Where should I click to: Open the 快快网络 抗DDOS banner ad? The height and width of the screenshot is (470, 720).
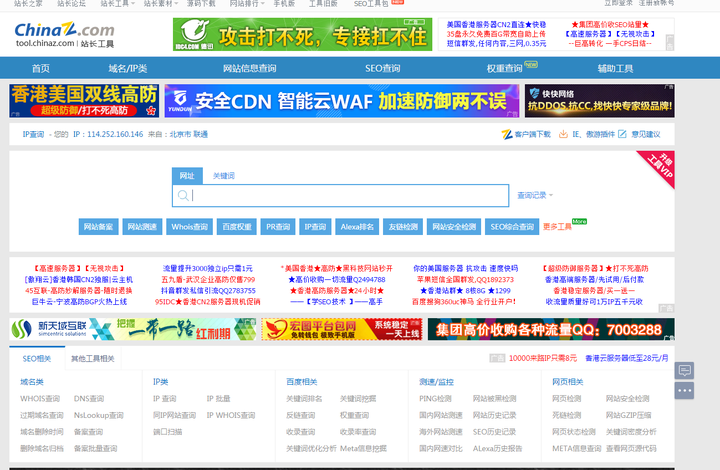tap(600, 101)
